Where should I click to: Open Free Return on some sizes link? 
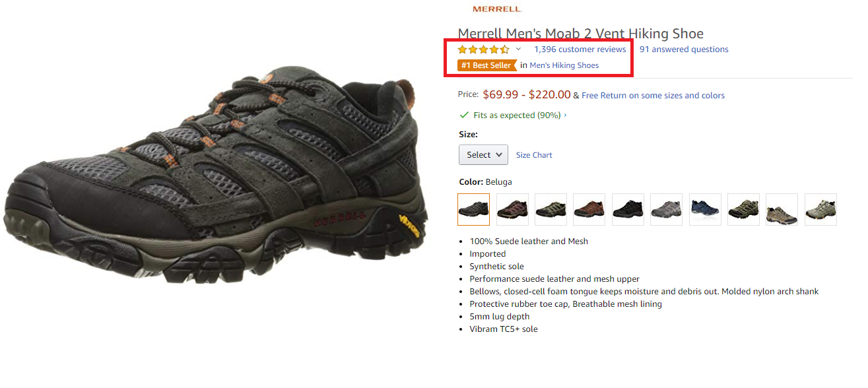(x=653, y=96)
